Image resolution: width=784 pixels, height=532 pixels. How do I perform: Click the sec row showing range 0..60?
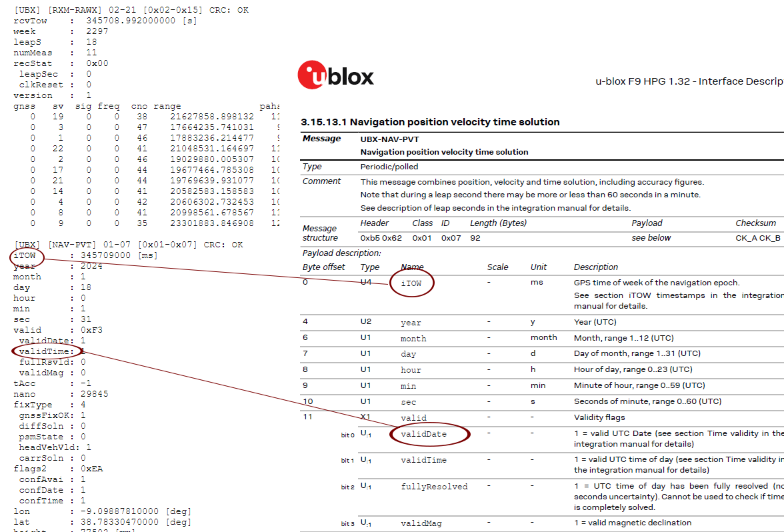pyautogui.click(x=413, y=401)
